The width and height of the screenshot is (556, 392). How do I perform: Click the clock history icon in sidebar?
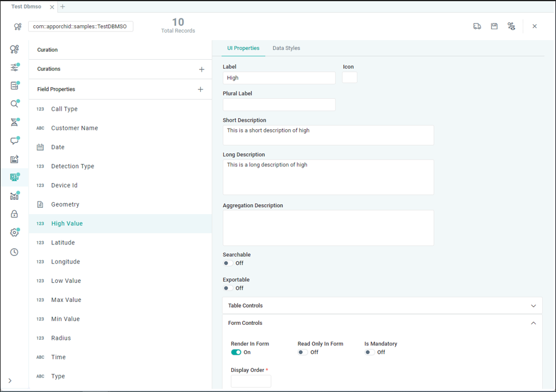pyautogui.click(x=14, y=252)
